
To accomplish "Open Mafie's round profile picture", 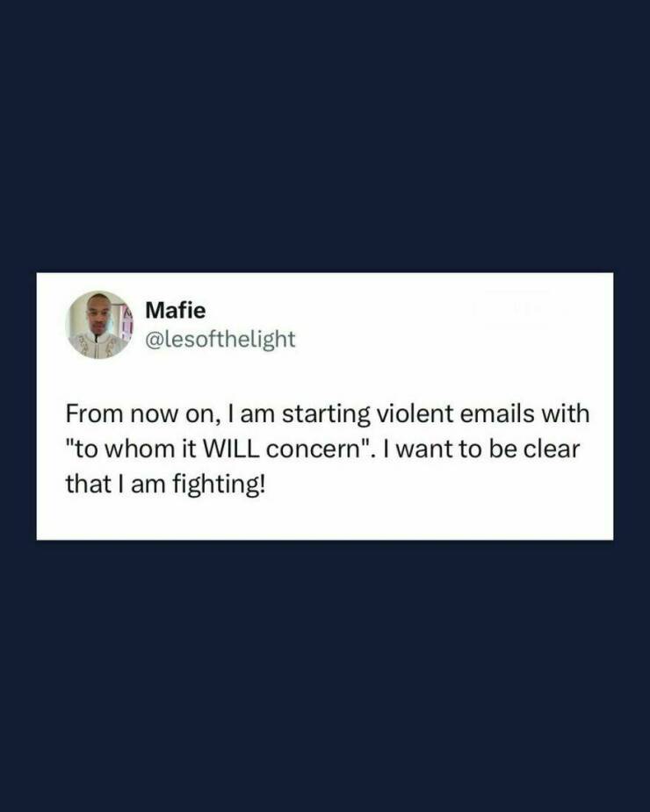I will click(99, 325).
